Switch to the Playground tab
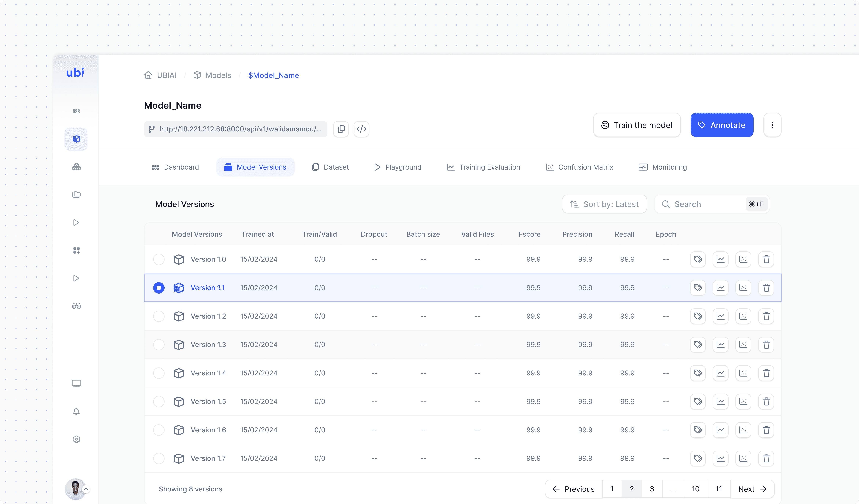Screen dimensions: 859x504 click(x=398, y=167)
